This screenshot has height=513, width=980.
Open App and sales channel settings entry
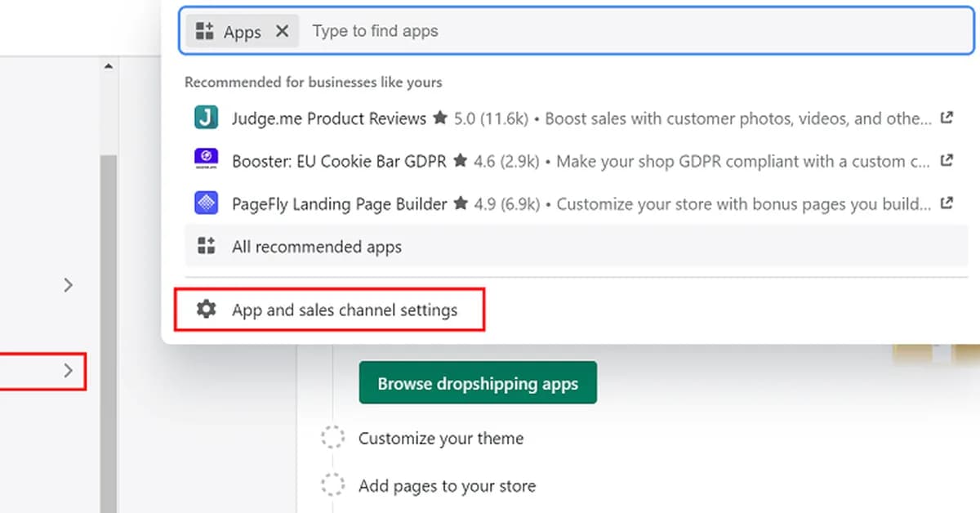345,310
